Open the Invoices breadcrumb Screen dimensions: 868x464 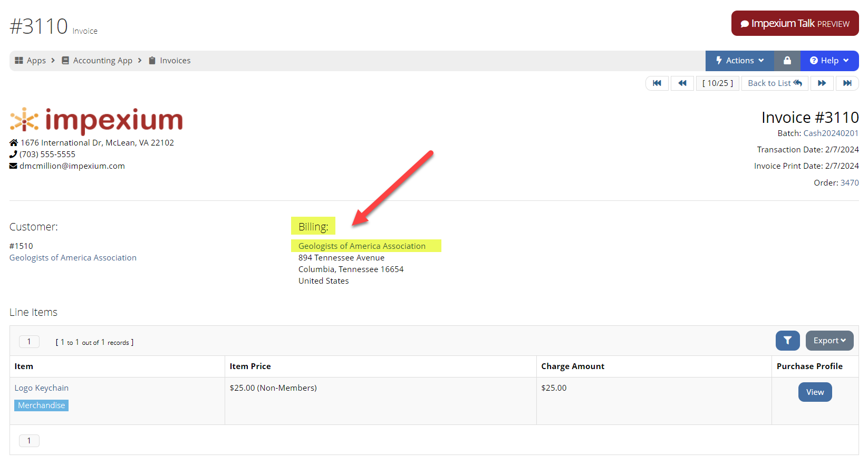pyautogui.click(x=169, y=61)
